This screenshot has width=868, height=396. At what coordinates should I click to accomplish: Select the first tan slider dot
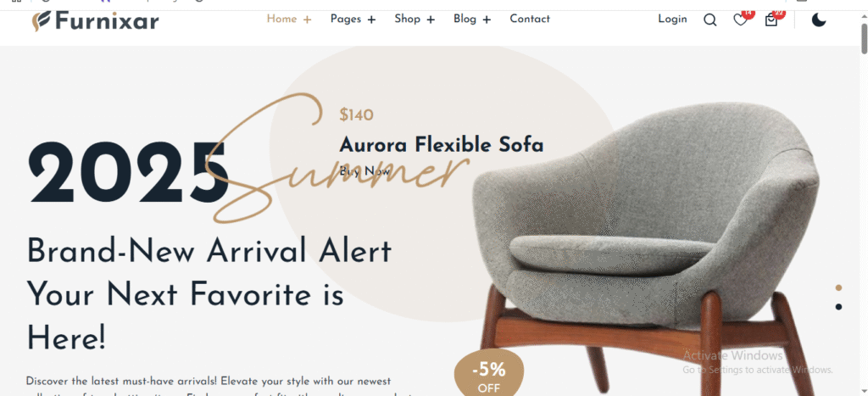click(838, 287)
